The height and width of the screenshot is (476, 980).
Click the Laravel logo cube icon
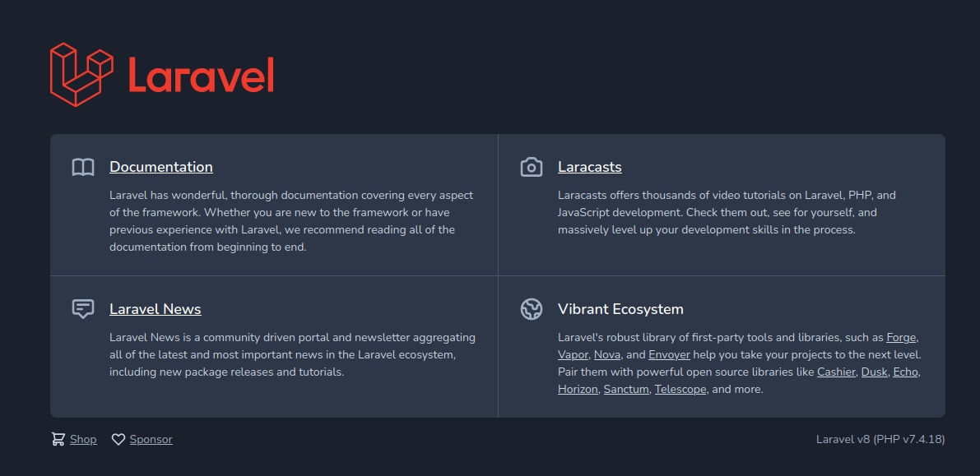click(x=81, y=75)
